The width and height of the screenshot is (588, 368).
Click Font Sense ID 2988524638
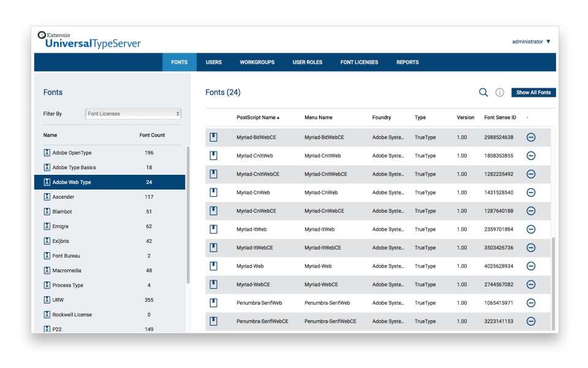499,137
